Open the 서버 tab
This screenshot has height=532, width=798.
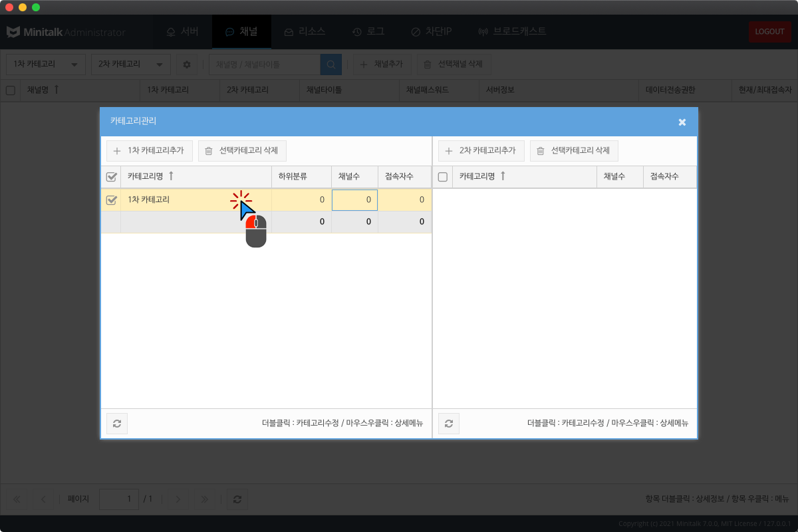pos(182,31)
